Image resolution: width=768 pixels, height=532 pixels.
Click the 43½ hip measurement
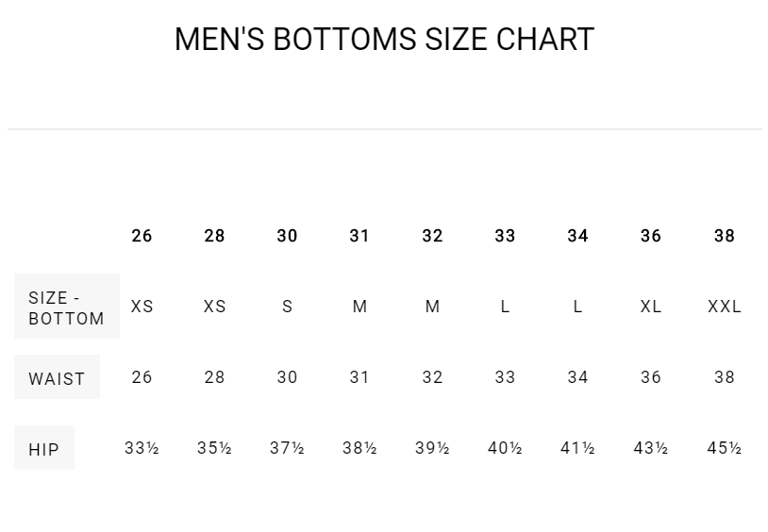click(651, 448)
